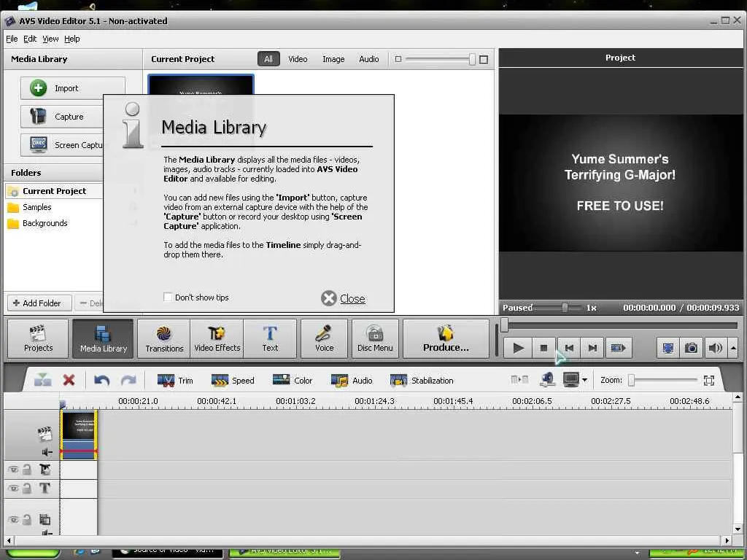
Task: Click the timeline Zoom slider handle
Action: coord(632,380)
